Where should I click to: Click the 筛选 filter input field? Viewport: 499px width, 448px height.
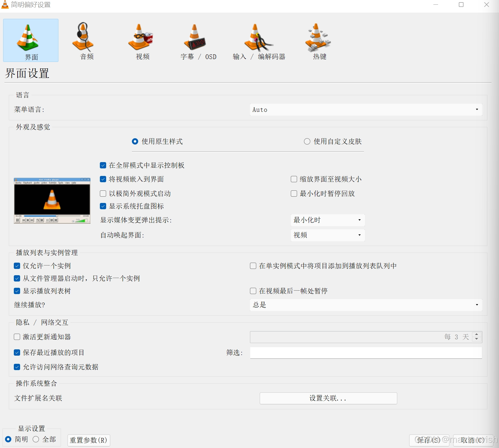click(x=366, y=352)
